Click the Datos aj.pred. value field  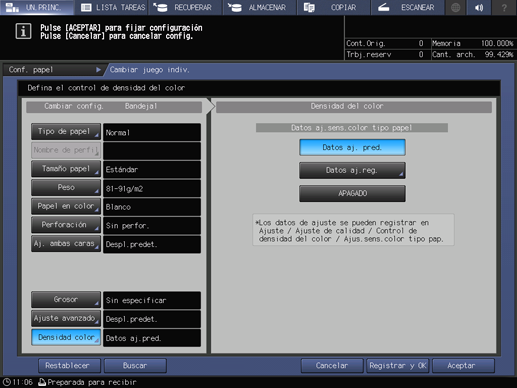click(152, 338)
